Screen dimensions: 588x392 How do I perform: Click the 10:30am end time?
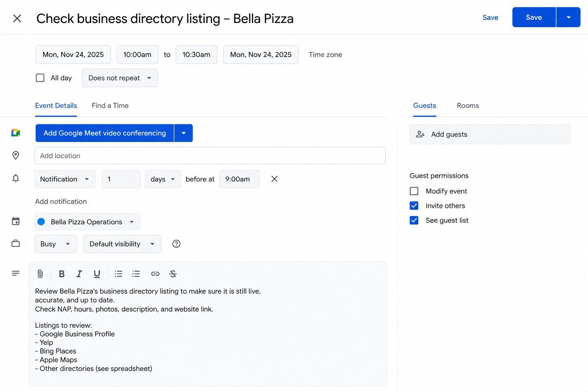pos(196,55)
